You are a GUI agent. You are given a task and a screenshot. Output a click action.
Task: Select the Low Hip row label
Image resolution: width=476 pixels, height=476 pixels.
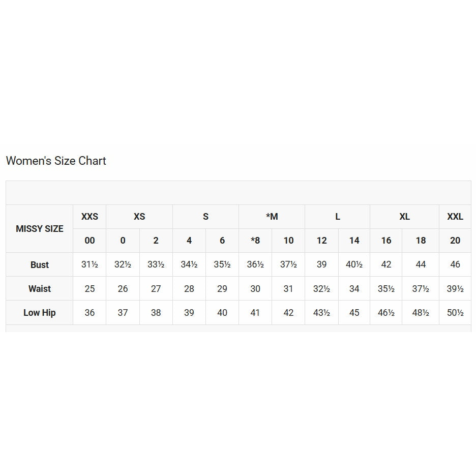40,313
